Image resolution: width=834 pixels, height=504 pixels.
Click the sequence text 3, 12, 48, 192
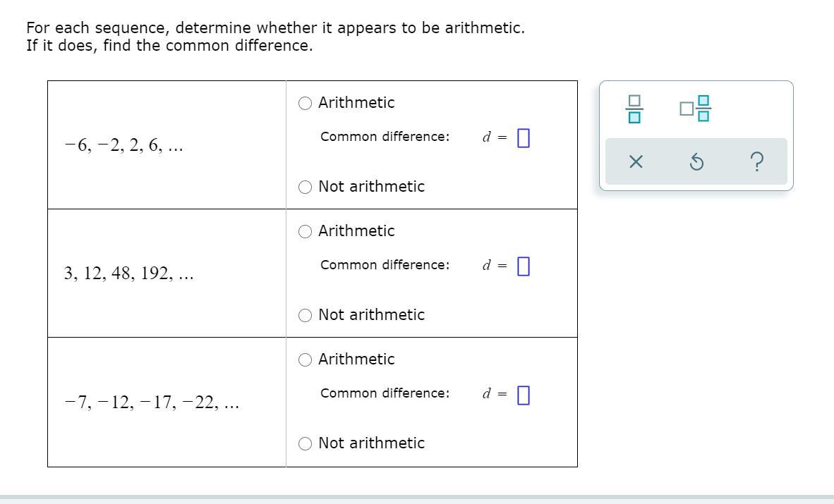128,274
